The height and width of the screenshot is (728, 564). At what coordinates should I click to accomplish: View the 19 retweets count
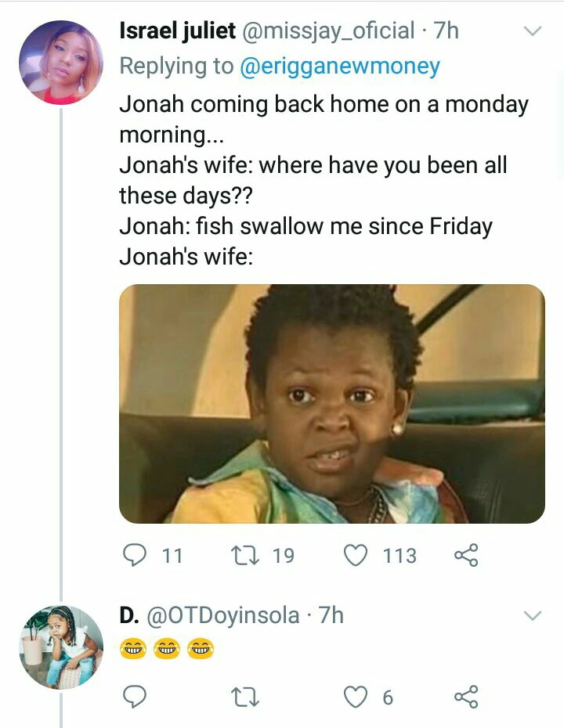283,556
